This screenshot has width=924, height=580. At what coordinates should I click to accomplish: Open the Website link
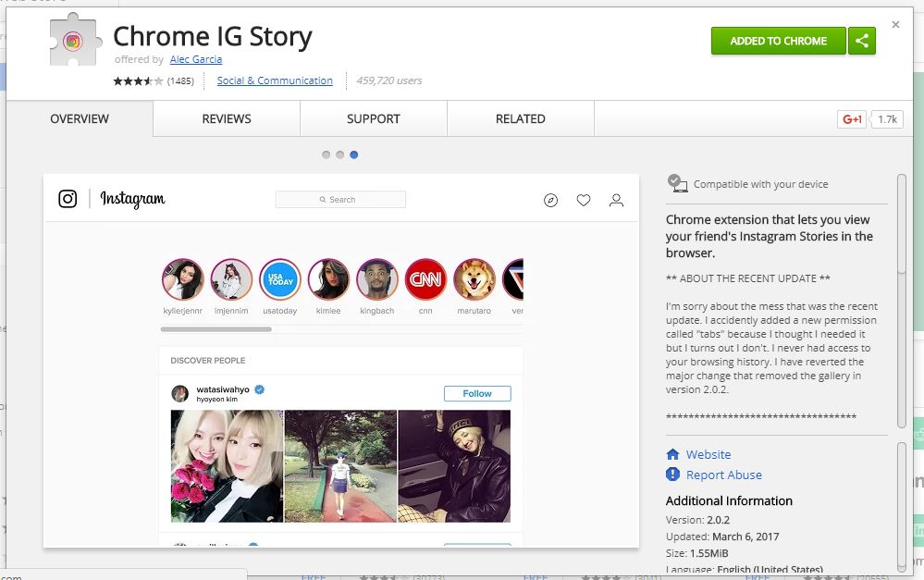point(708,454)
